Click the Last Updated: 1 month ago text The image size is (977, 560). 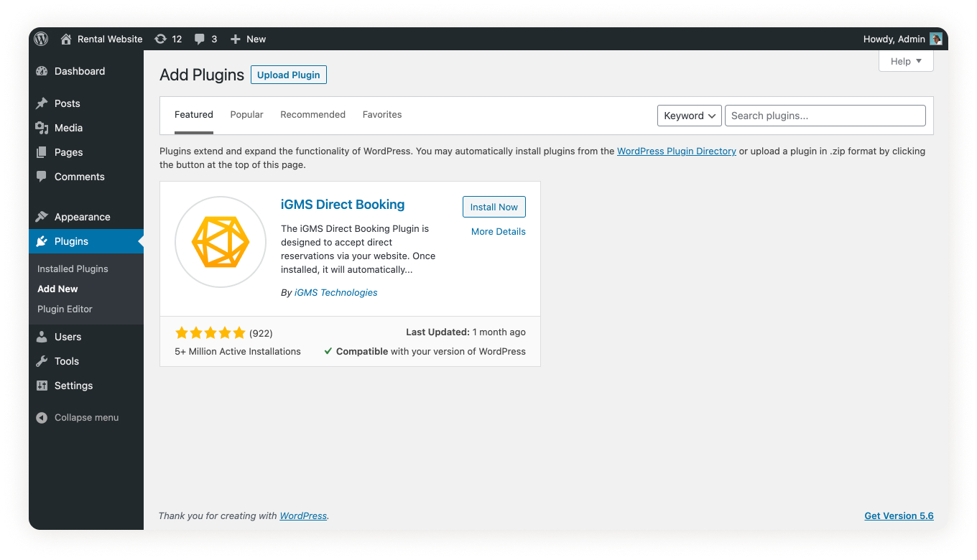(x=466, y=332)
